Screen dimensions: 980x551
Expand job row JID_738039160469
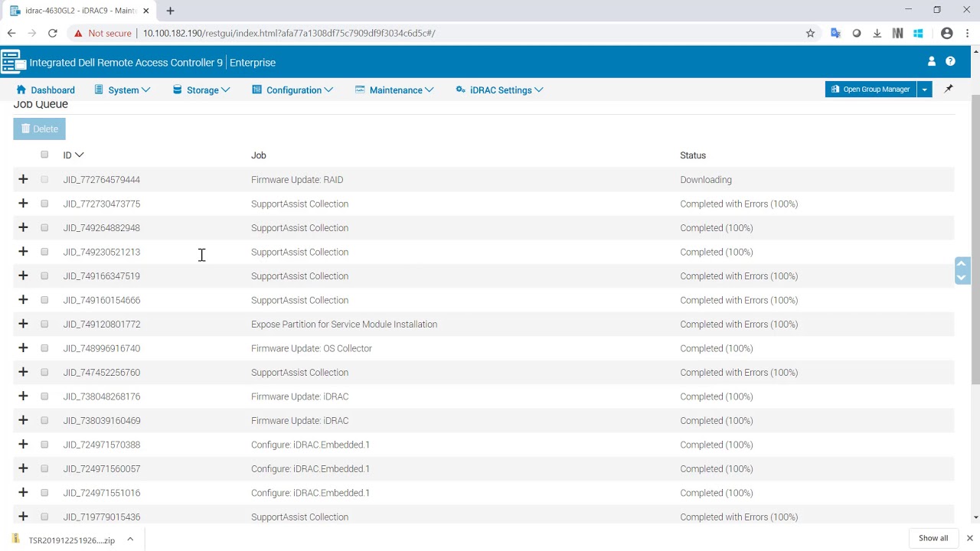pos(23,420)
